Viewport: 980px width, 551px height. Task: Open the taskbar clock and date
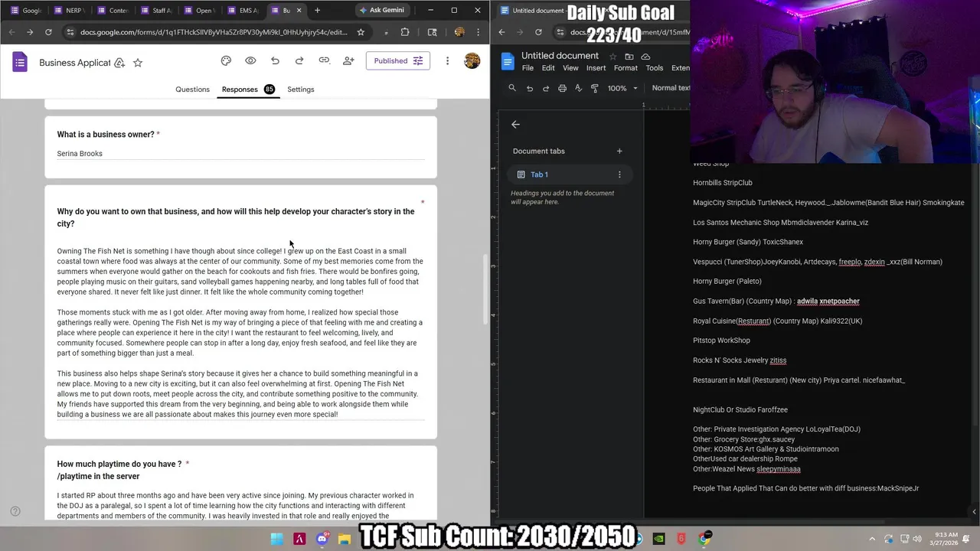point(946,539)
